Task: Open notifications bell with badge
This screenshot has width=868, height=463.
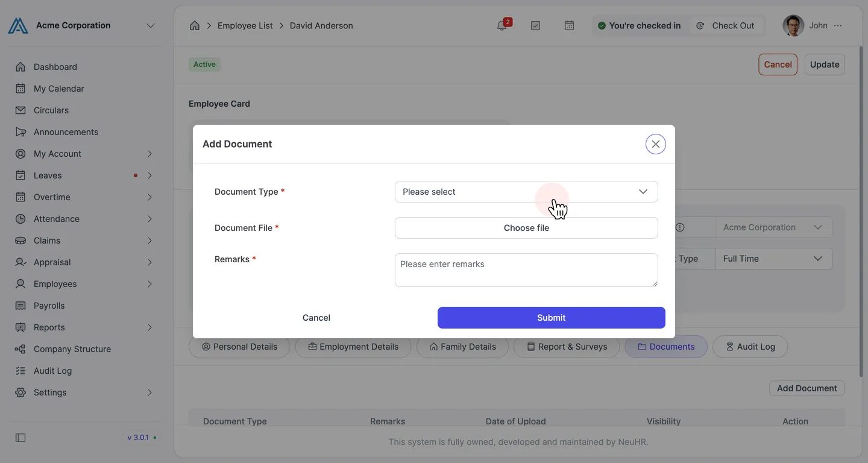Action: tap(502, 25)
